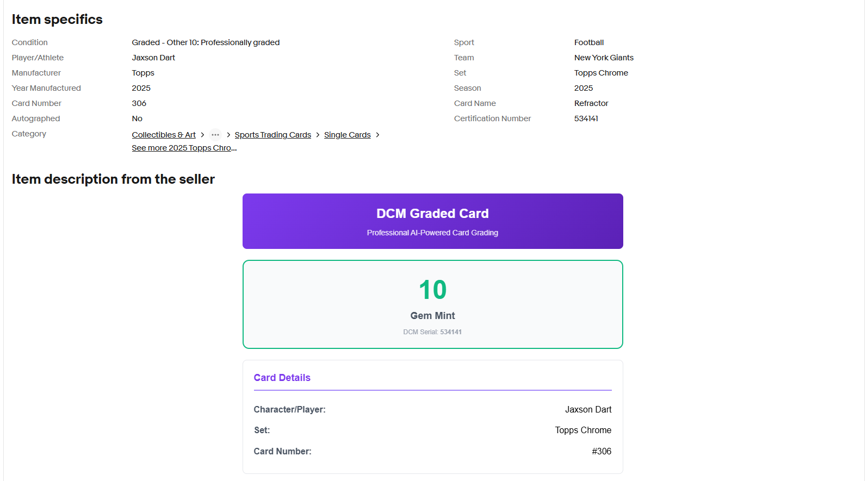Select the Certification Number value 534141

pos(586,118)
